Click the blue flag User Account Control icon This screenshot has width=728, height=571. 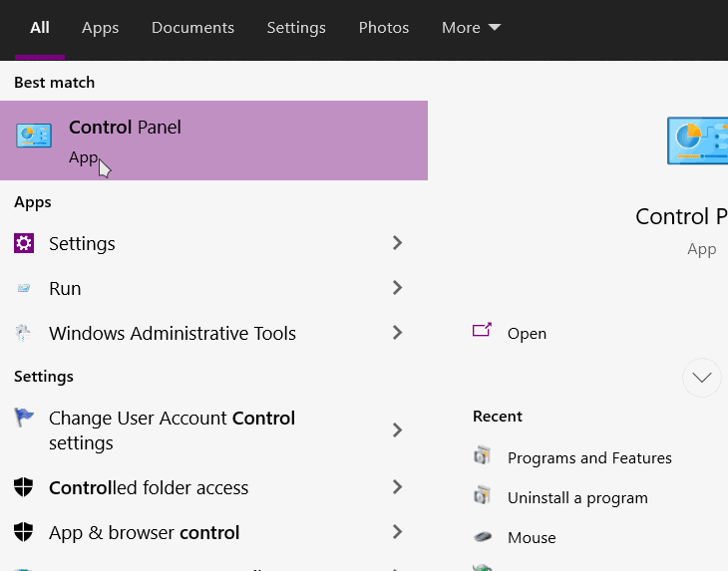[24, 417]
